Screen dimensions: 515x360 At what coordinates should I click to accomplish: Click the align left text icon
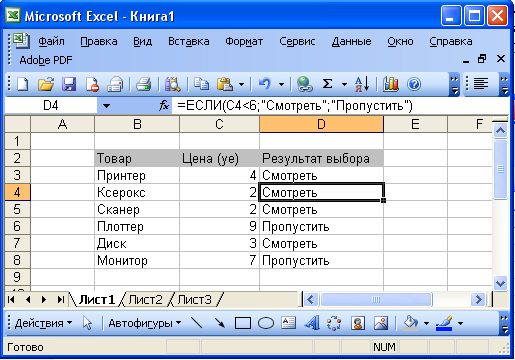(x=481, y=84)
